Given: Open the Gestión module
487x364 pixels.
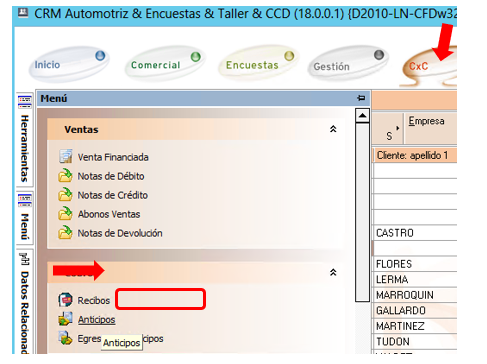Looking at the screenshot, I should [x=348, y=64].
